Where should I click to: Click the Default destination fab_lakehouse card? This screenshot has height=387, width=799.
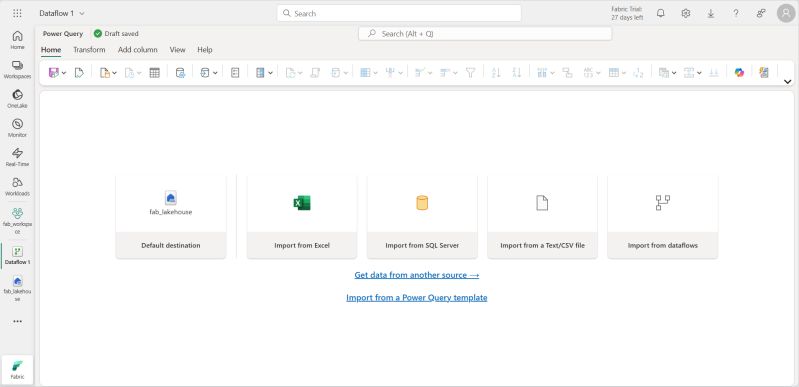click(x=171, y=217)
